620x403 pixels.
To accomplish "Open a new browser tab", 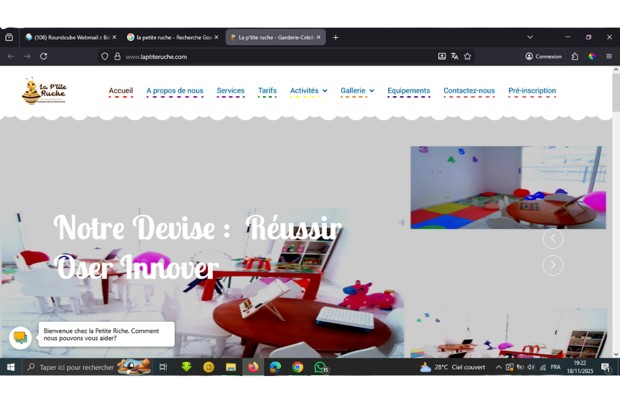I will point(335,37).
